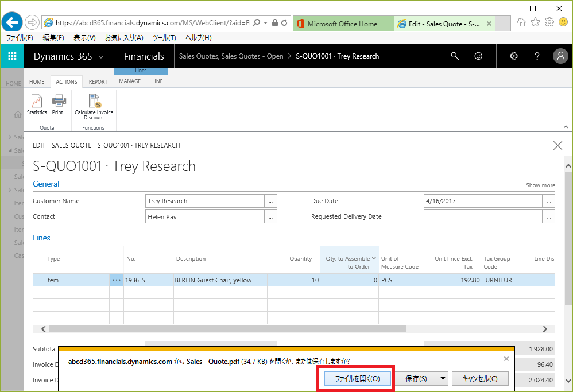The width and height of the screenshot is (573, 392).
Task: Click the address bar search magnifier
Action: click(257, 22)
